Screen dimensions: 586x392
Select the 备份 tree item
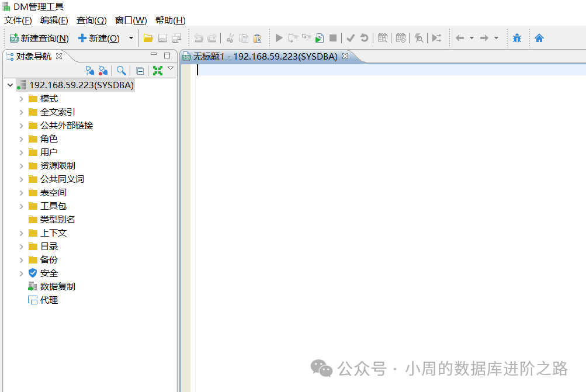[49, 260]
